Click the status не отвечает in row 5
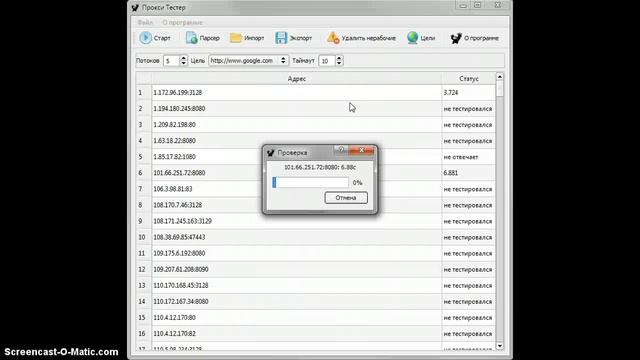 click(x=461, y=157)
